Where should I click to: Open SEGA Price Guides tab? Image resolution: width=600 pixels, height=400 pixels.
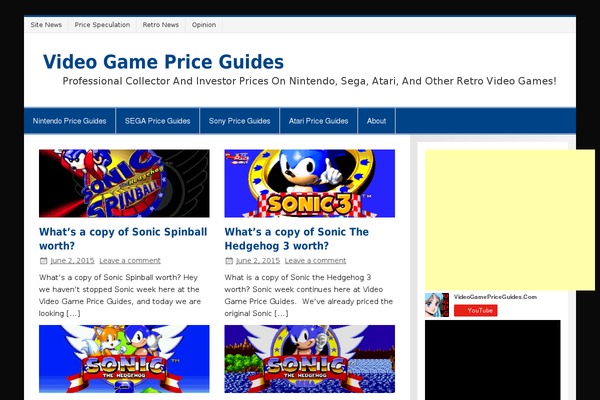click(x=157, y=121)
